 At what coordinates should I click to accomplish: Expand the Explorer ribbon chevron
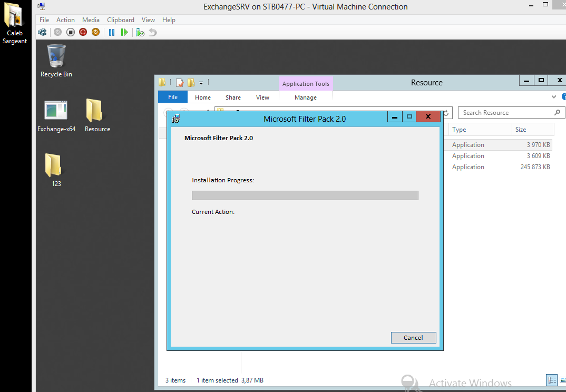point(554,97)
